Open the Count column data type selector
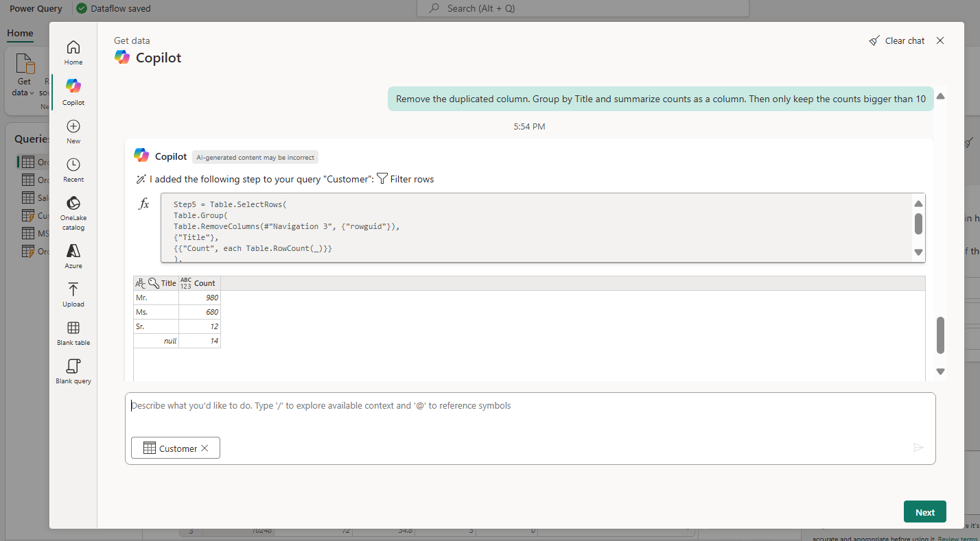Viewport: 980px width, 541px height. pyautogui.click(x=186, y=282)
